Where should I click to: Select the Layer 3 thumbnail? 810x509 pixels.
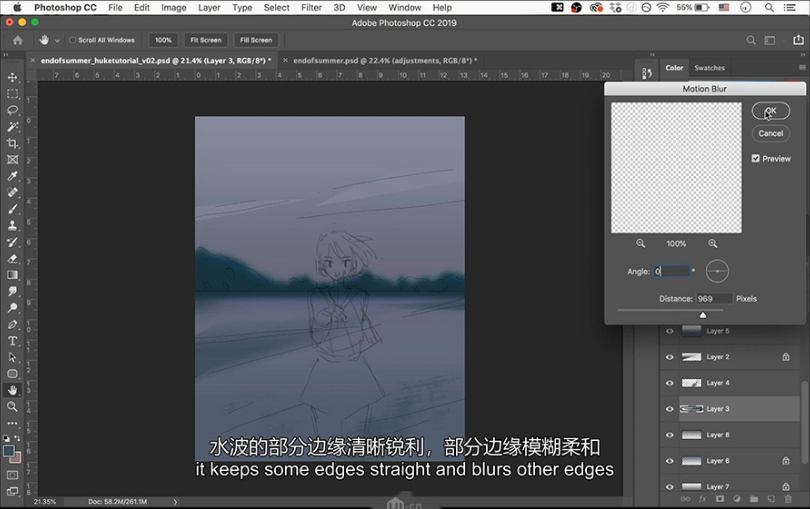pyautogui.click(x=691, y=409)
